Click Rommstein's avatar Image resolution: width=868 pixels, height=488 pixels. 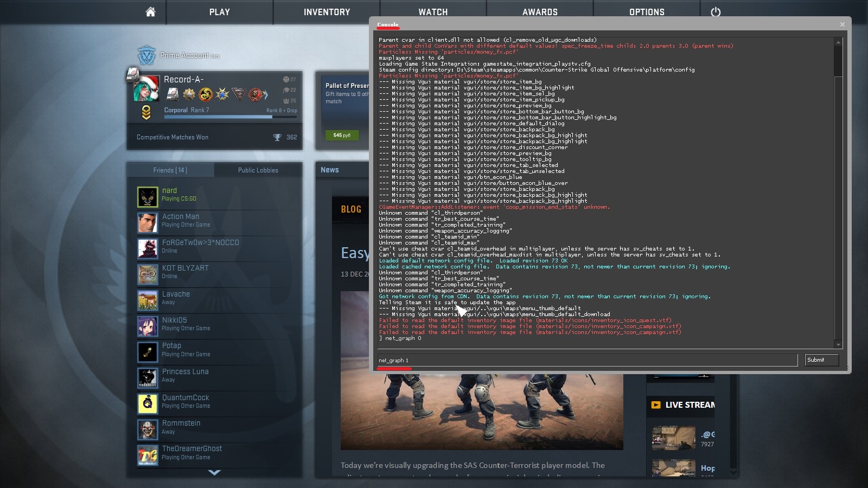click(148, 429)
